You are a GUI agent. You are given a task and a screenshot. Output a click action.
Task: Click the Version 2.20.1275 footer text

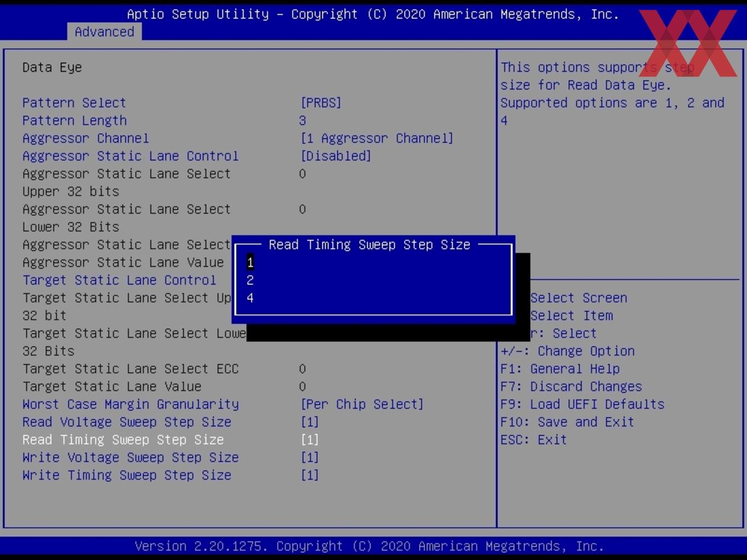point(369,546)
